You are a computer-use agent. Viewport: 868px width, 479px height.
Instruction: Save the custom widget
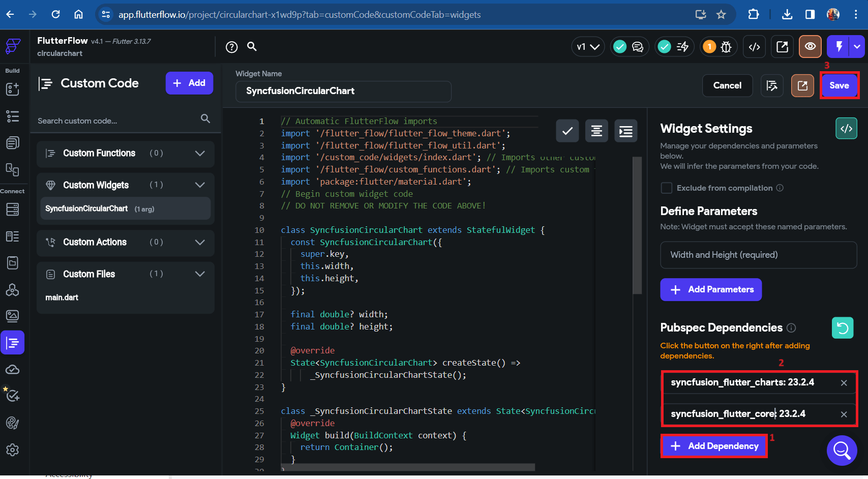click(839, 85)
